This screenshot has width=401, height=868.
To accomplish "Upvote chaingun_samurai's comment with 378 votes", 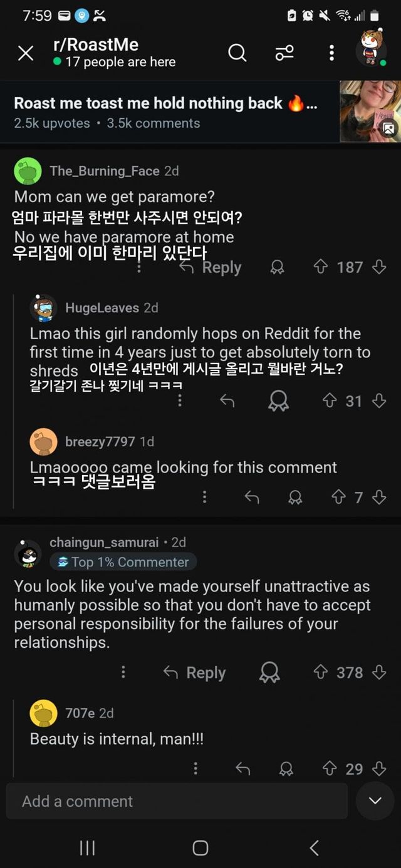I will click(320, 673).
